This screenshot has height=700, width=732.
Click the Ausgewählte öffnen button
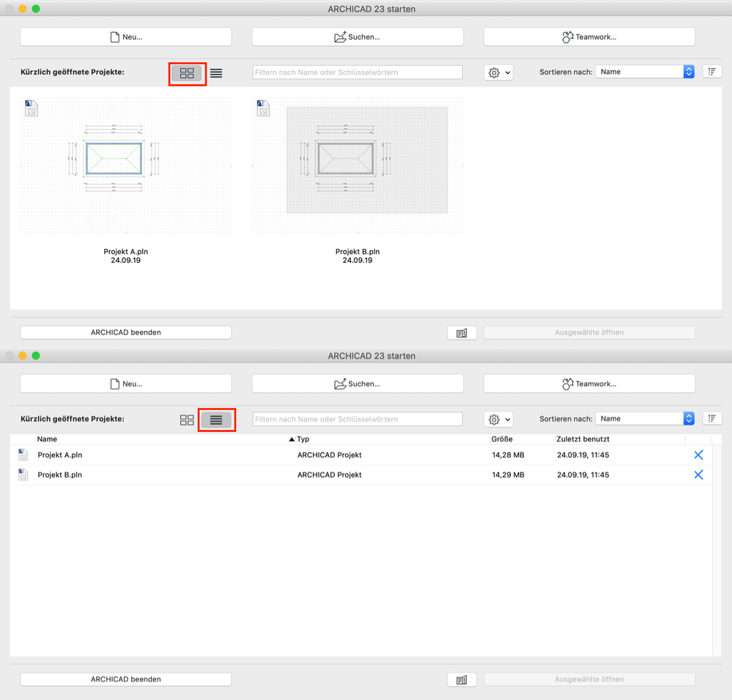[589, 332]
